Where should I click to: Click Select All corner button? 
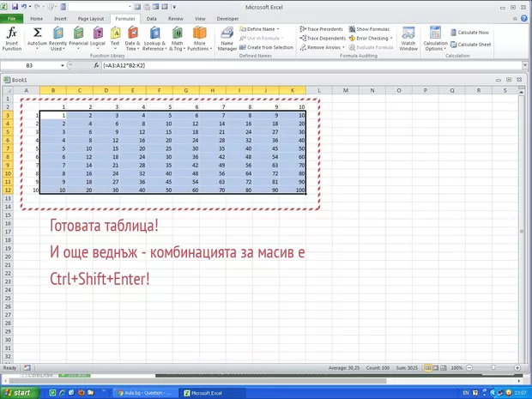coord(8,90)
